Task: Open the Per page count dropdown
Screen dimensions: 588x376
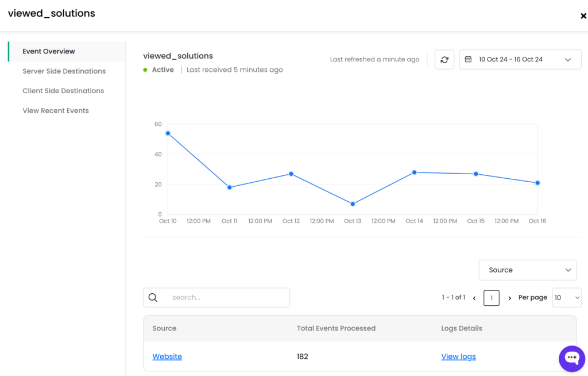Action: (567, 297)
